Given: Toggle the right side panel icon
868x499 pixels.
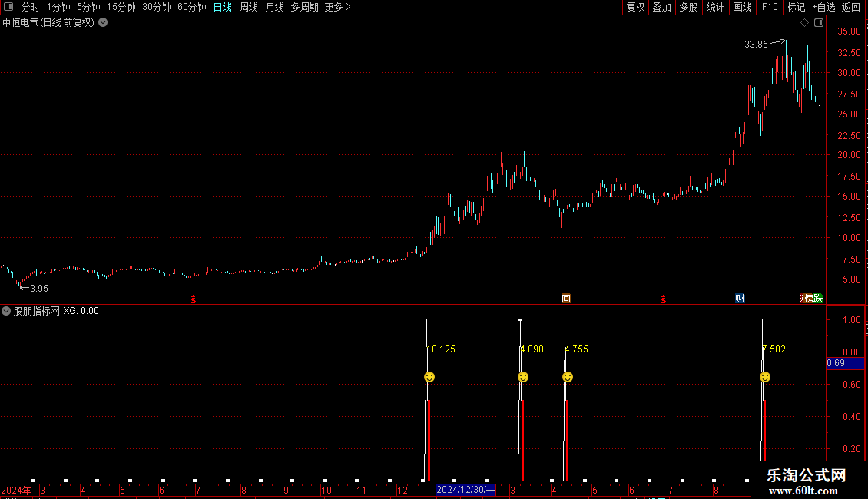Looking at the screenshot, I should (x=819, y=23).
